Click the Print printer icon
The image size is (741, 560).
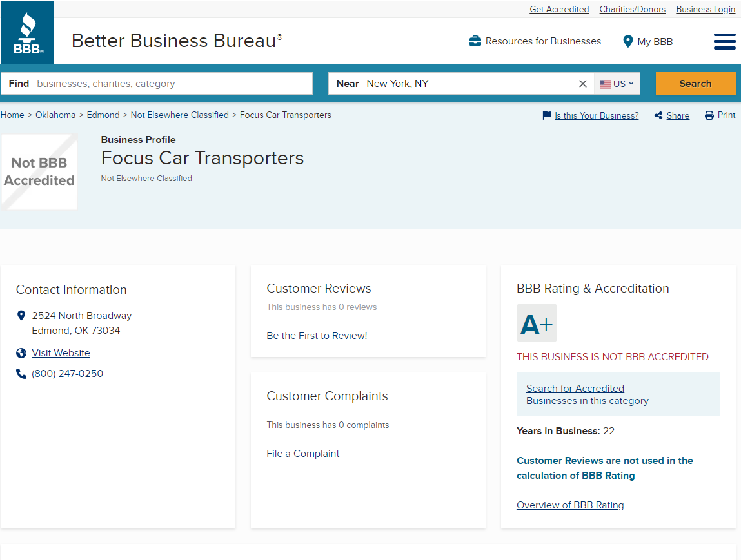coord(709,115)
